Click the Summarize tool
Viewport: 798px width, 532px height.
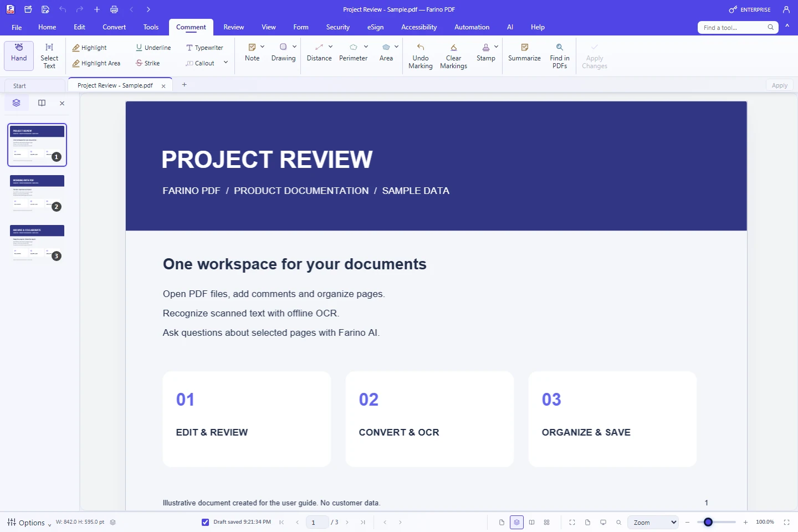click(x=524, y=52)
